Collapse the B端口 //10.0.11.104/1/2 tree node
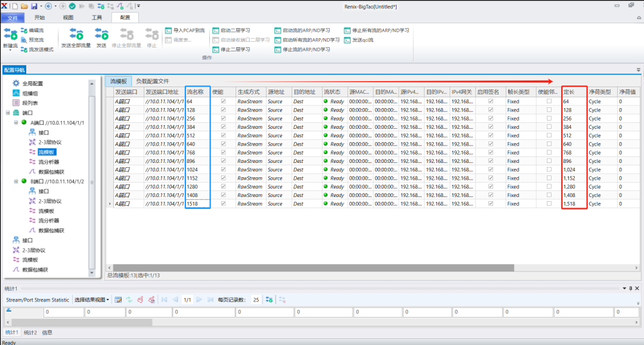Screen dimensions: 644x345 16,181
